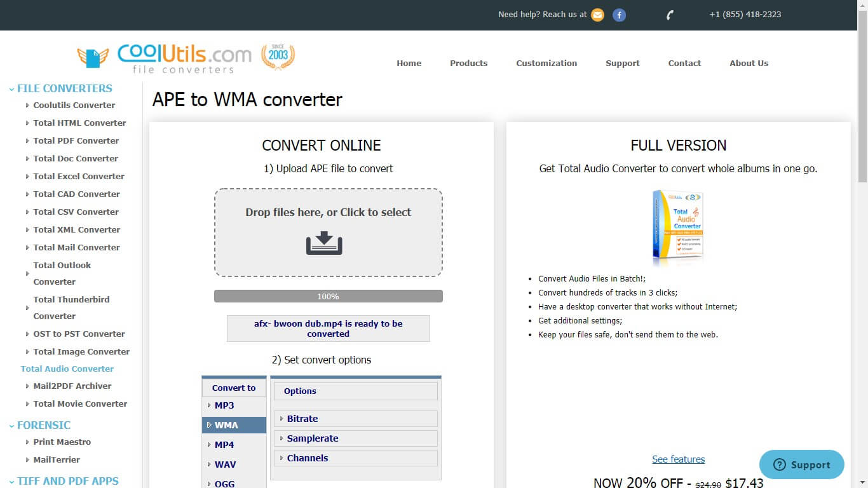Open Total Thunderbird Converter link
Image resolution: width=868 pixels, height=488 pixels.
71,308
